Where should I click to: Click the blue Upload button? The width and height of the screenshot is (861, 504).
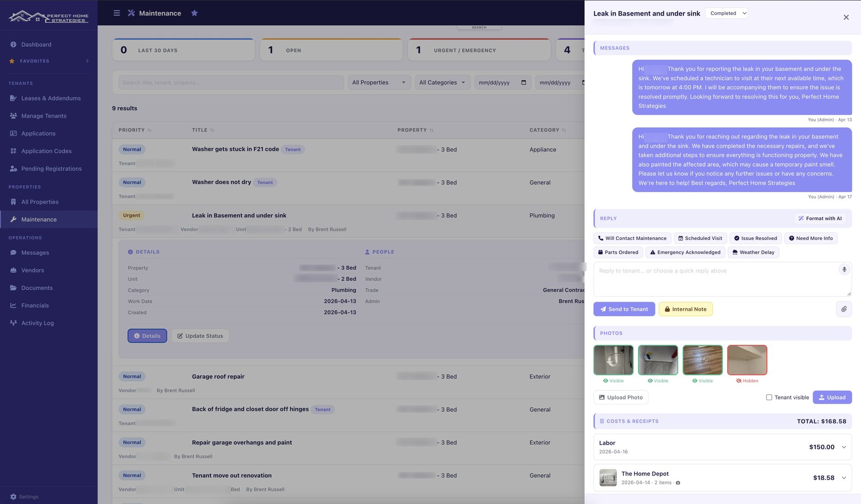coord(832,397)
